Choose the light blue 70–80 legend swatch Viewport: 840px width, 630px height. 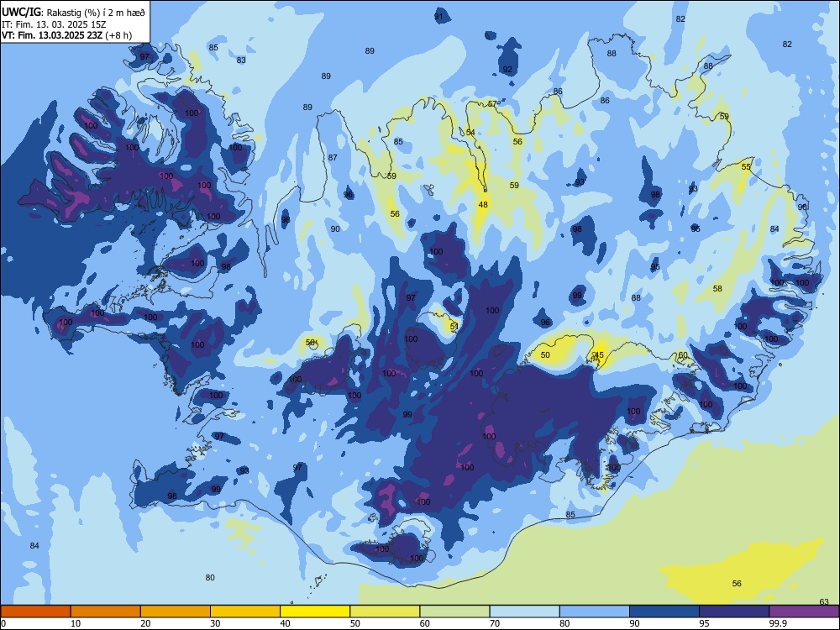click(x=524, y=612)
